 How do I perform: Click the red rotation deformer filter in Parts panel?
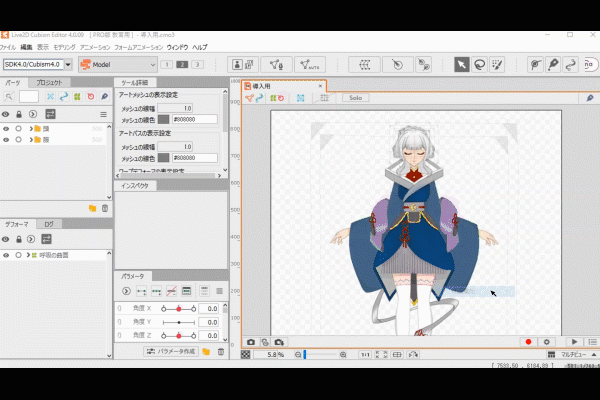coord(91,96)
